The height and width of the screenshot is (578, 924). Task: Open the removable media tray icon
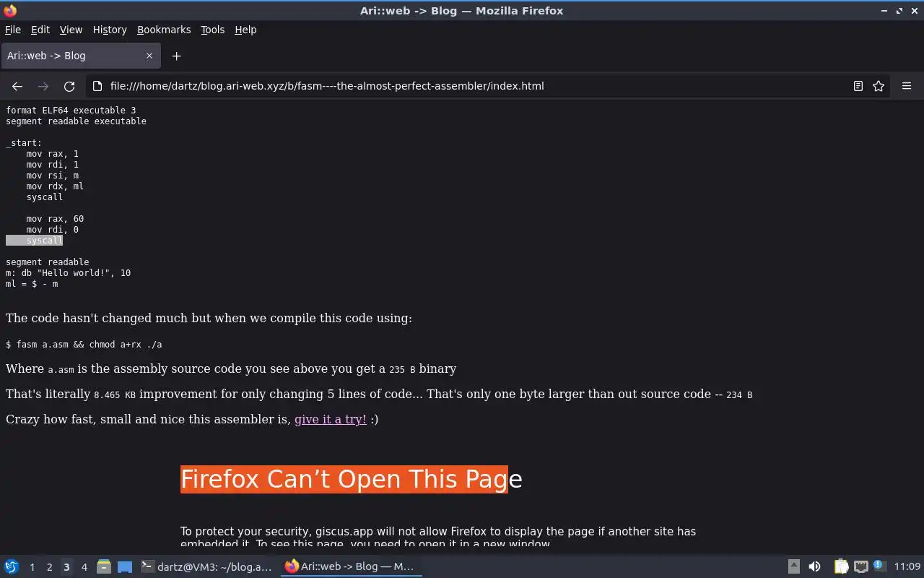[793, 566]
